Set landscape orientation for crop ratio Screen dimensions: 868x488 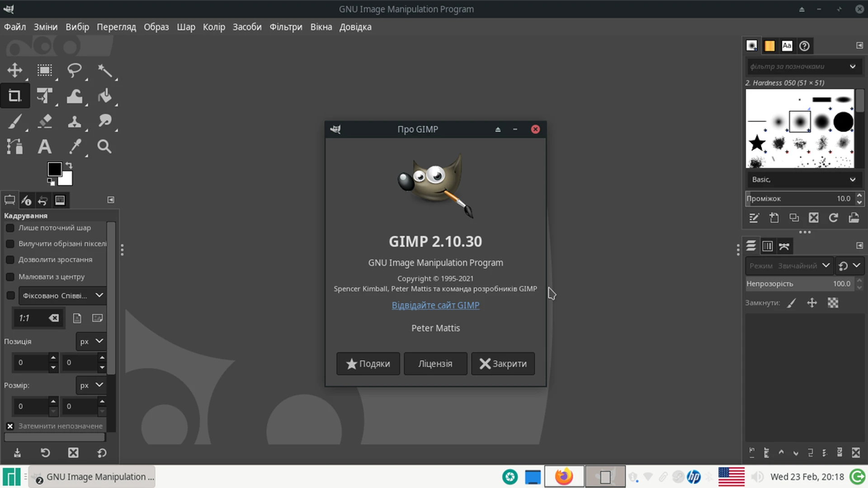point(97,318)
